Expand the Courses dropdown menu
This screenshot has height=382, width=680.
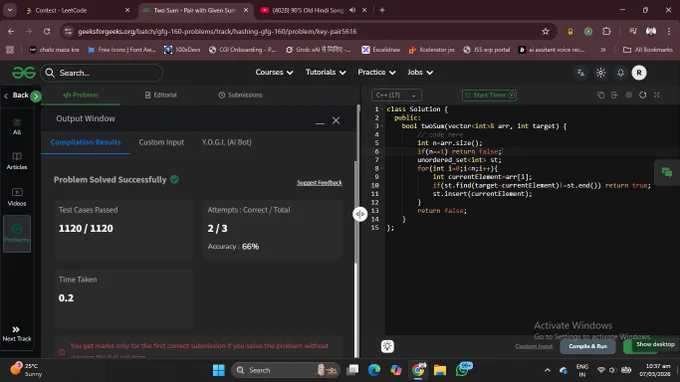[x=274, y=72]
